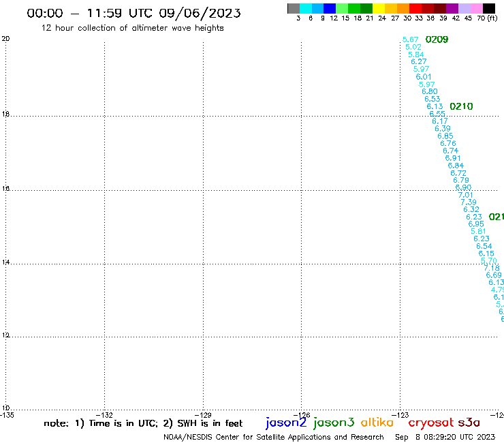Select the jason3 track label '0209'
This screenshot has width=504, height=443.
pyautogui.click(x=437, y=40)
